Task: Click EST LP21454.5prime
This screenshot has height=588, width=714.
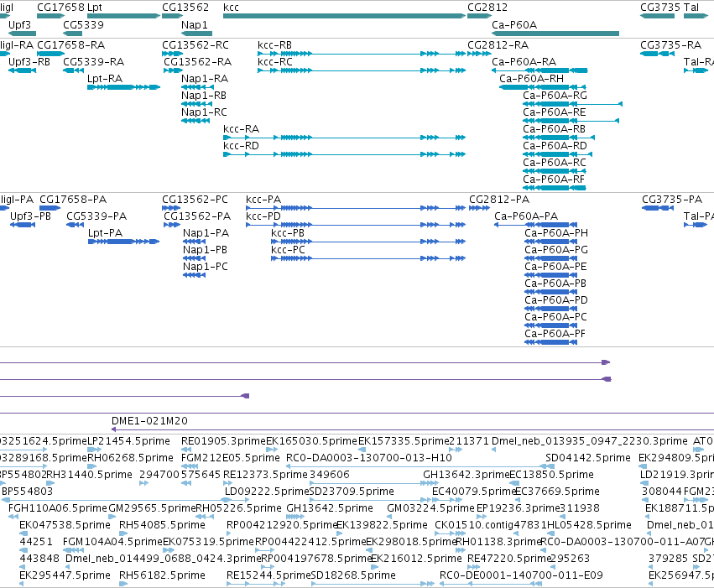Action: tap(128, 441)
